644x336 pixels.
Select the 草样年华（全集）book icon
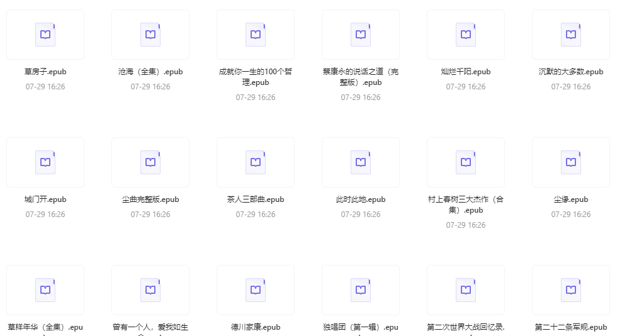(x=45, y=290)
